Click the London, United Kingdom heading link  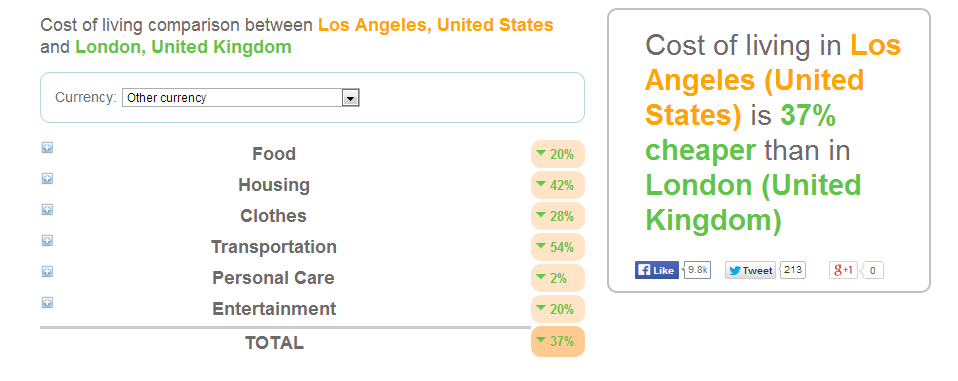183,47
